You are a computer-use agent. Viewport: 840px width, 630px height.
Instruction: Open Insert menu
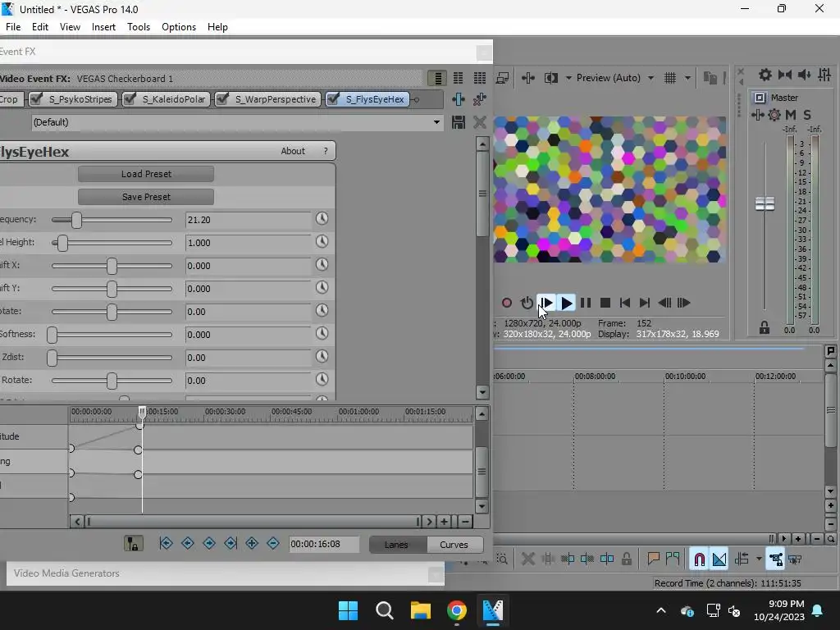(103, 27)
